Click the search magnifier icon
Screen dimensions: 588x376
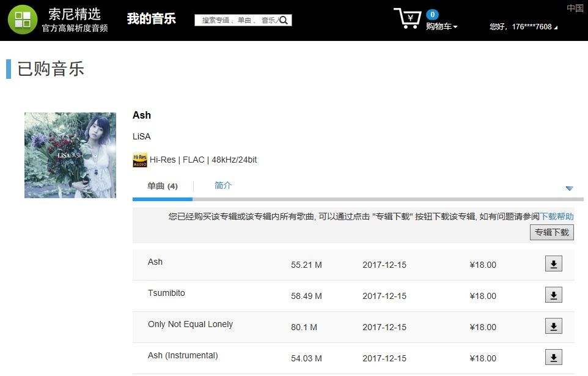click(284, 20)
